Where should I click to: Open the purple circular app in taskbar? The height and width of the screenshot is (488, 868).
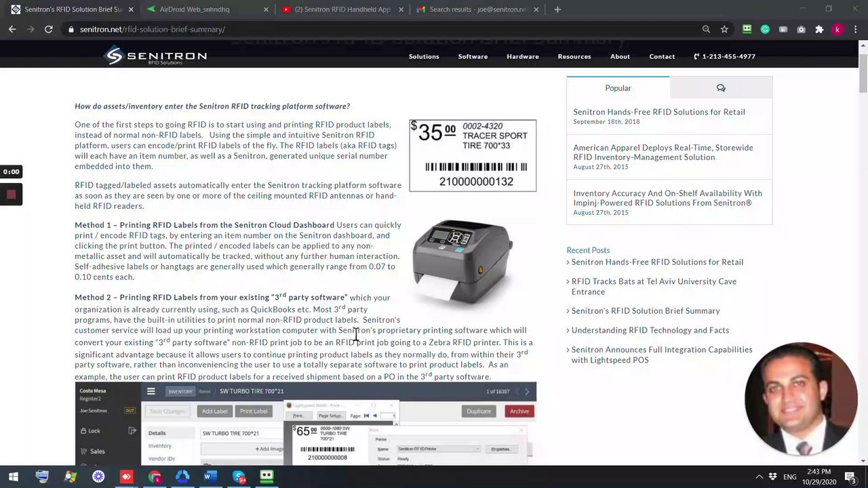tap(98, 476)
